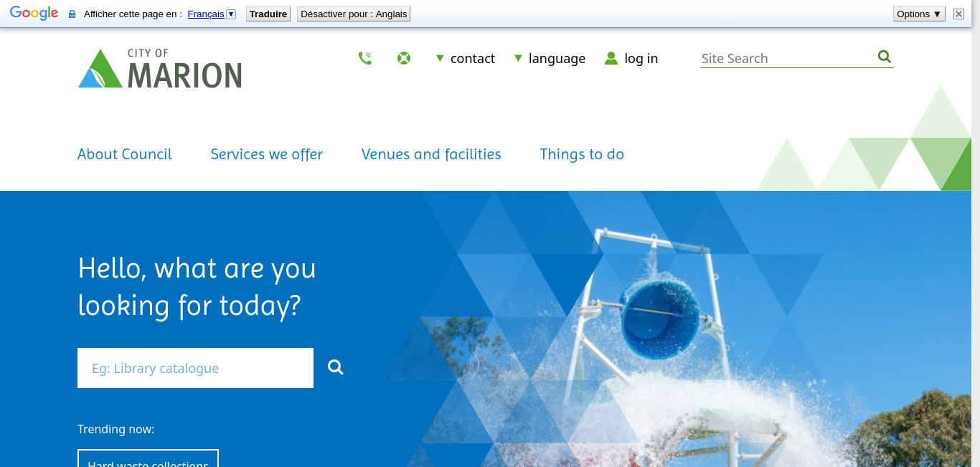
Task: Open the Services we offer menu
Action: coord(267,154)
